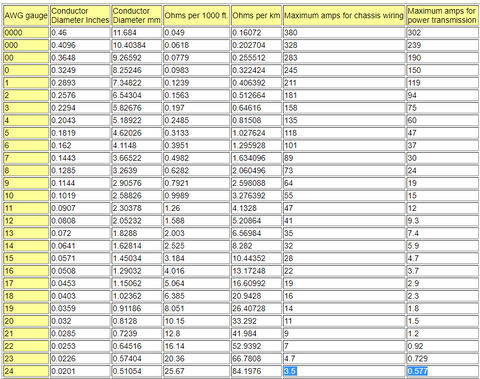480x379 pixels.
Task: Click the 239 amps power cell
Action: 442,45
